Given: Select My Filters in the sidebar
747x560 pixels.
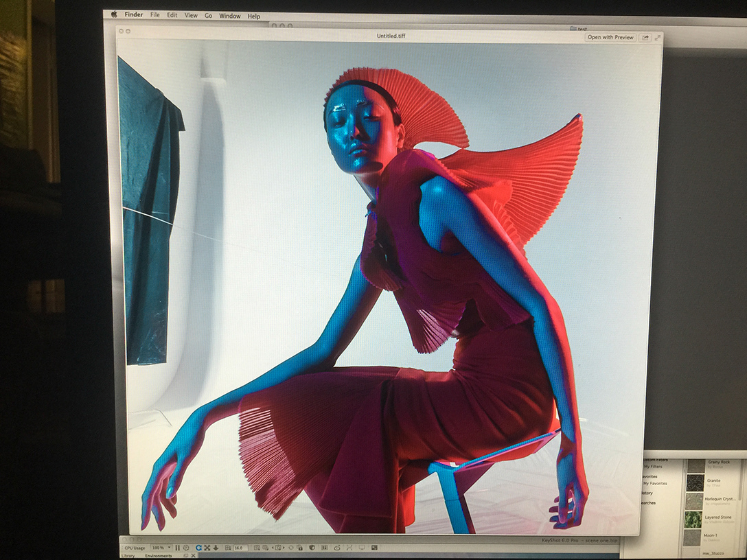Looking at the screenshot, I should point(653,467).
